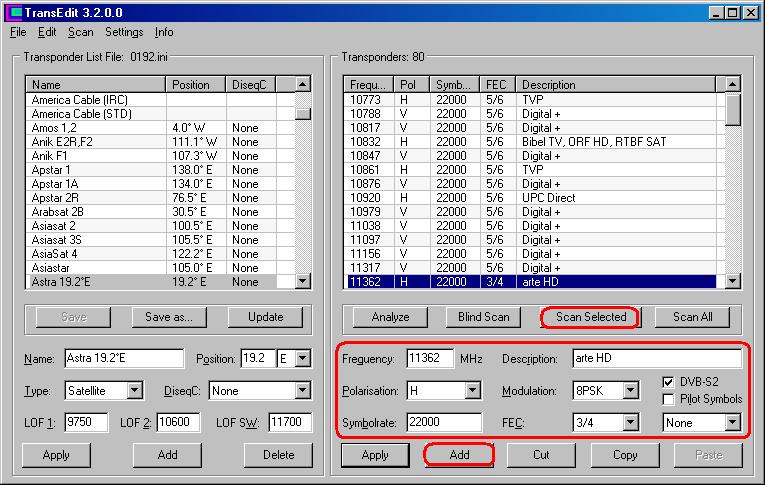The height and width of the screenshot is (485, 765).
Task: Select transponder 10920 UPC Direct row
Action: pos(530,198)
